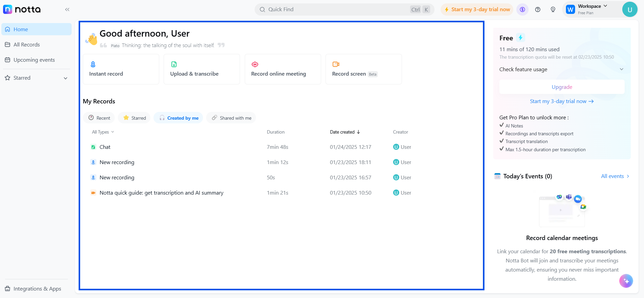This screenshot has width=644, height=298.
Task: Click the lightning bolt icon beside Free
Action: 520,38
